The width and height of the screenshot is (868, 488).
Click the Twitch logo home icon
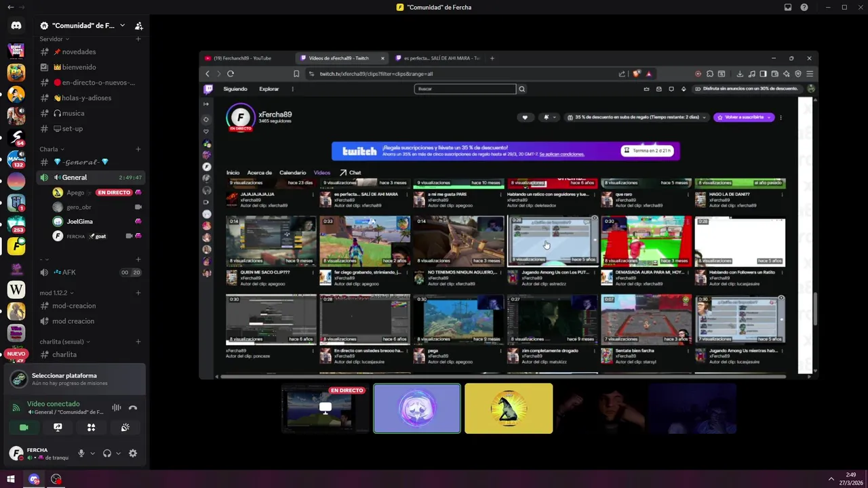(x=208, y=89)
